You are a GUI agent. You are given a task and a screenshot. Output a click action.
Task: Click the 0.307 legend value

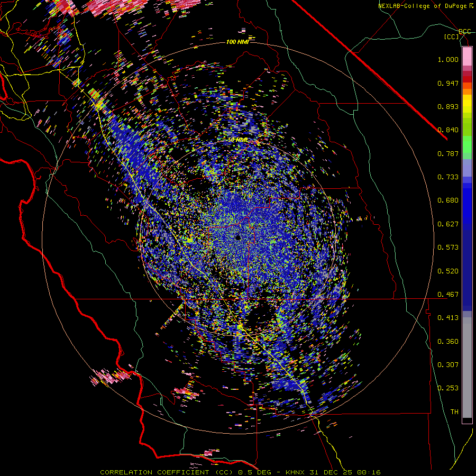point(448,365)
